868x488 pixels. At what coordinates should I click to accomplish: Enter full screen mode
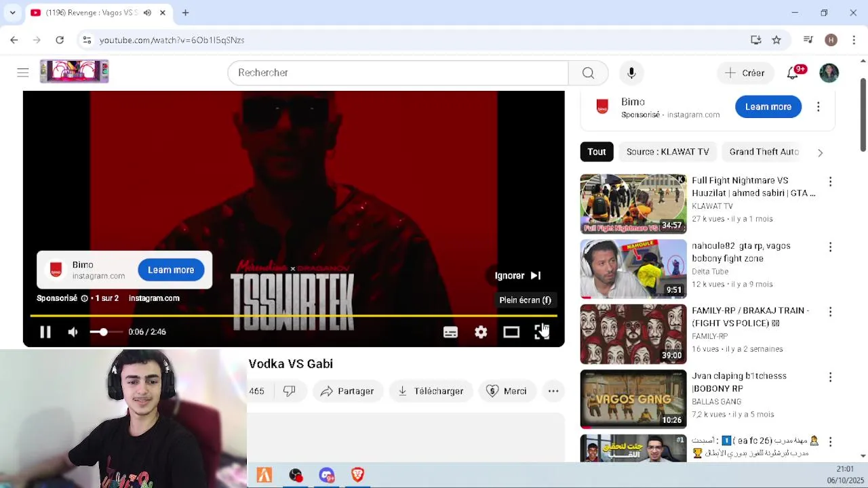541,332
